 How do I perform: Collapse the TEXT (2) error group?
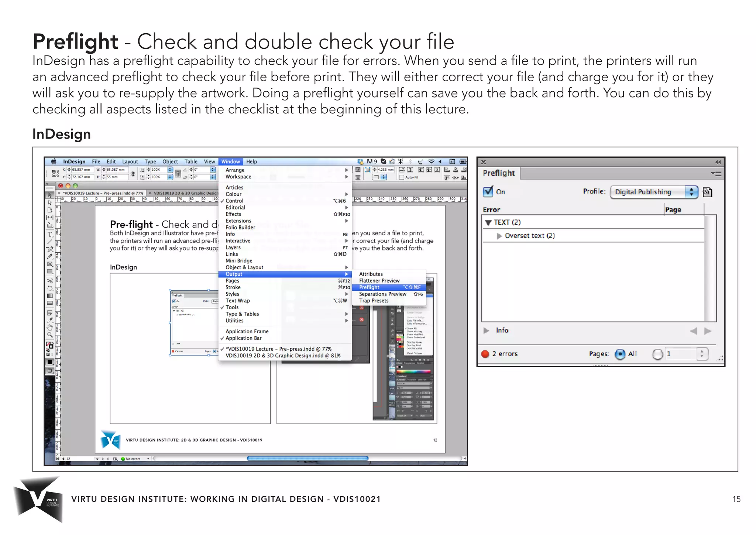[x=488, y=222]
